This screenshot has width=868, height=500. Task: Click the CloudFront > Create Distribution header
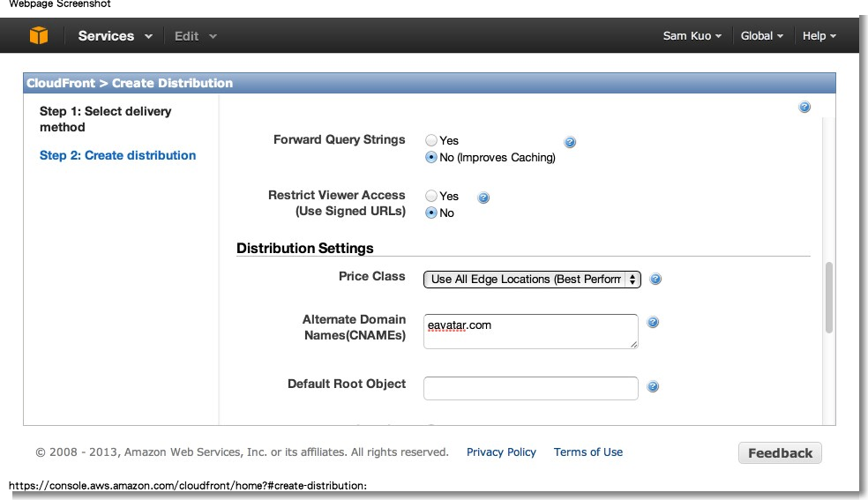(429, 83)
